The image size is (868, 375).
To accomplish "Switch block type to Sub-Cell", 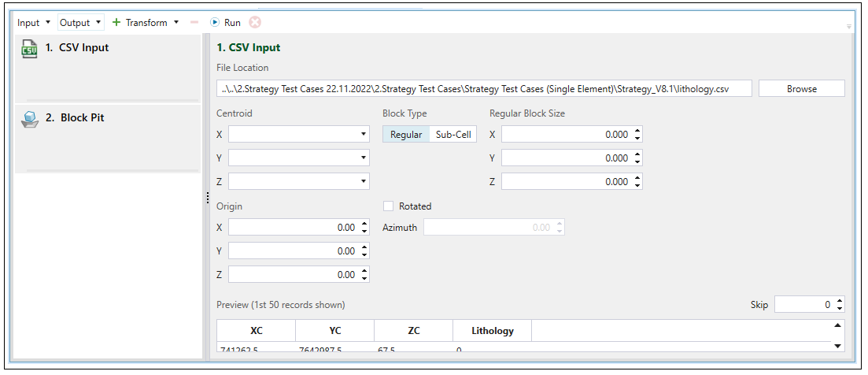I will (x=453, y=135).
